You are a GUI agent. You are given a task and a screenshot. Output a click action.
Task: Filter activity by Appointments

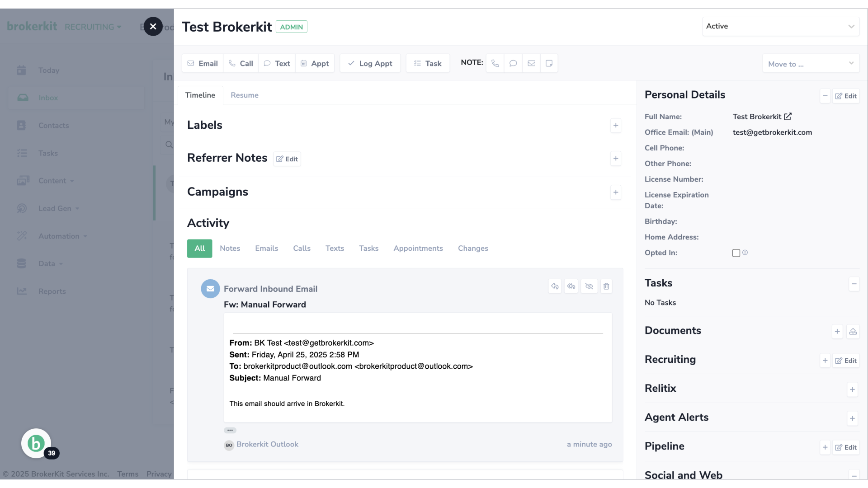(x=418, y=249)
